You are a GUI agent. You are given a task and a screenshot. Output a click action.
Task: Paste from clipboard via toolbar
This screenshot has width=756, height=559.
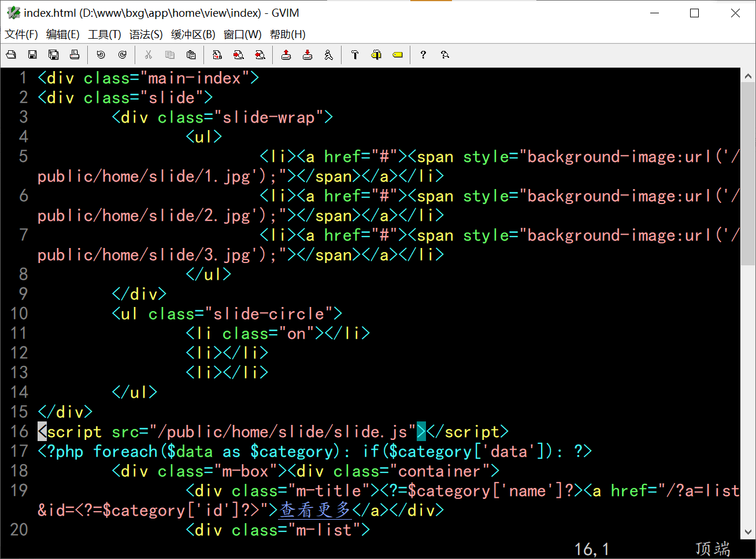[191, 55]
